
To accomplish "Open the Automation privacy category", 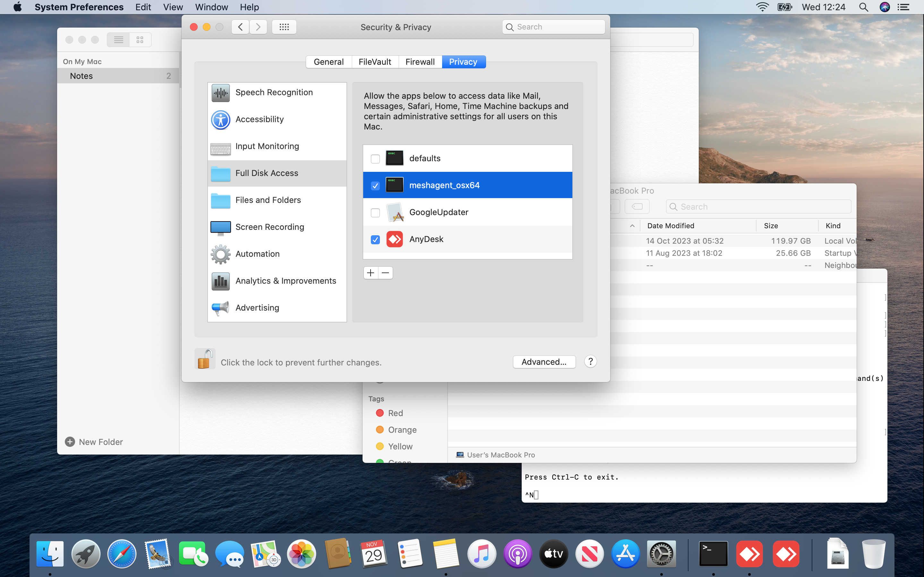I will (257, 254).
